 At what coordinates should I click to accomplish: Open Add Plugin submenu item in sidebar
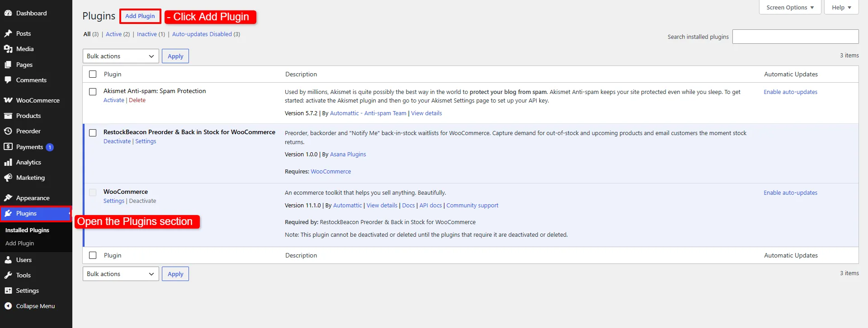coord(19,243)
